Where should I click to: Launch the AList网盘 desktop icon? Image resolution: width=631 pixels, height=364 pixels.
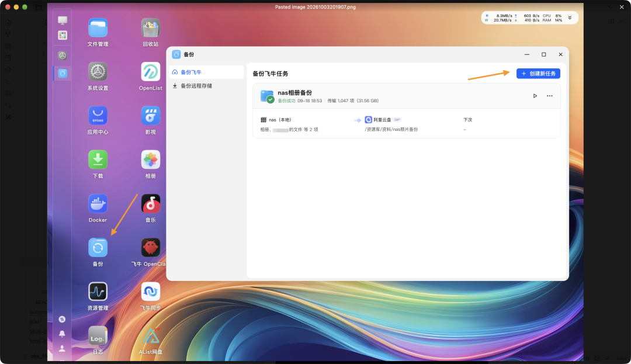point(151,336)
